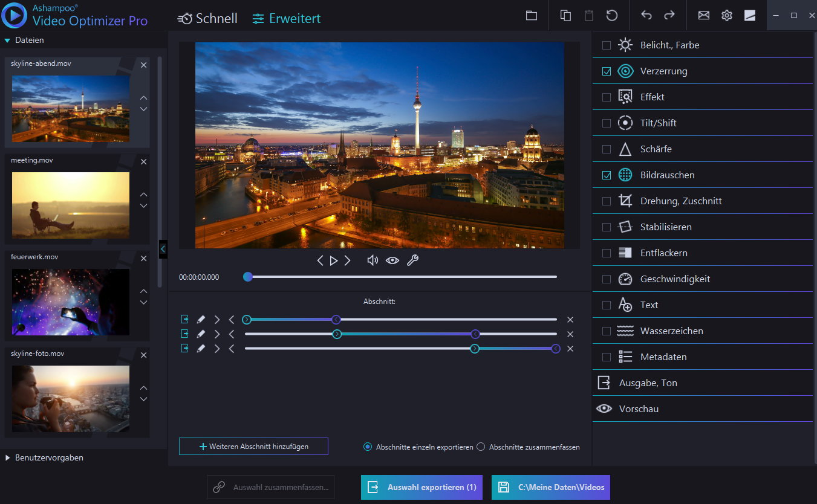The height and width of the screenshot is (504, 817).
Task: Switch to the Schnell mode tab
Action: coord(207,18)
